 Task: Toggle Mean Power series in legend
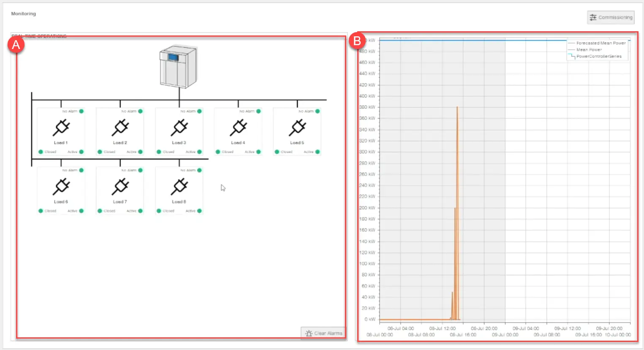(589, 50)
